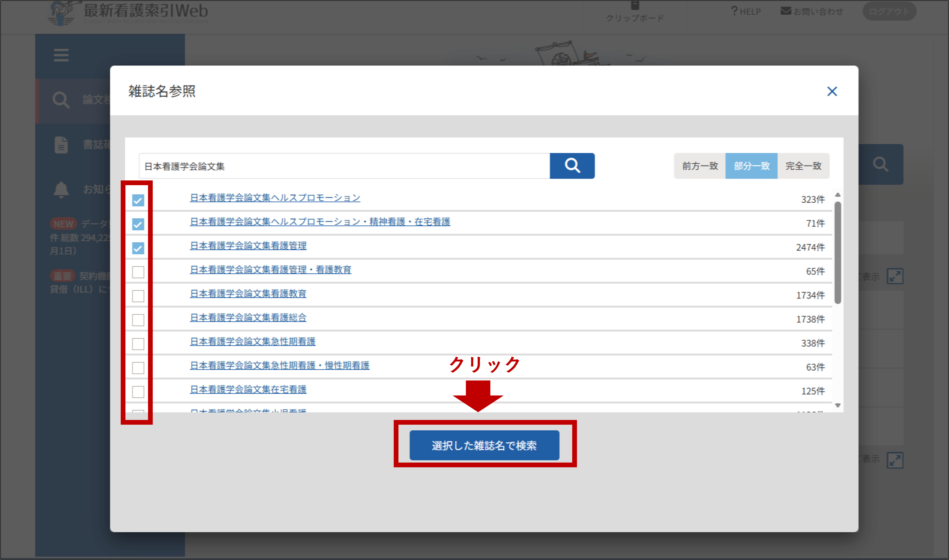The image size is (949, 560).
Task: Click the 書誌 document icon in sidebar
Action: point(61,145)
